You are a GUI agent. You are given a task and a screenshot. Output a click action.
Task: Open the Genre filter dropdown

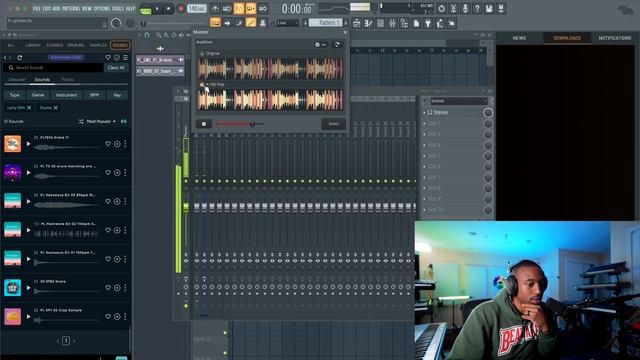pyautogui.click(x=38, y=95)
